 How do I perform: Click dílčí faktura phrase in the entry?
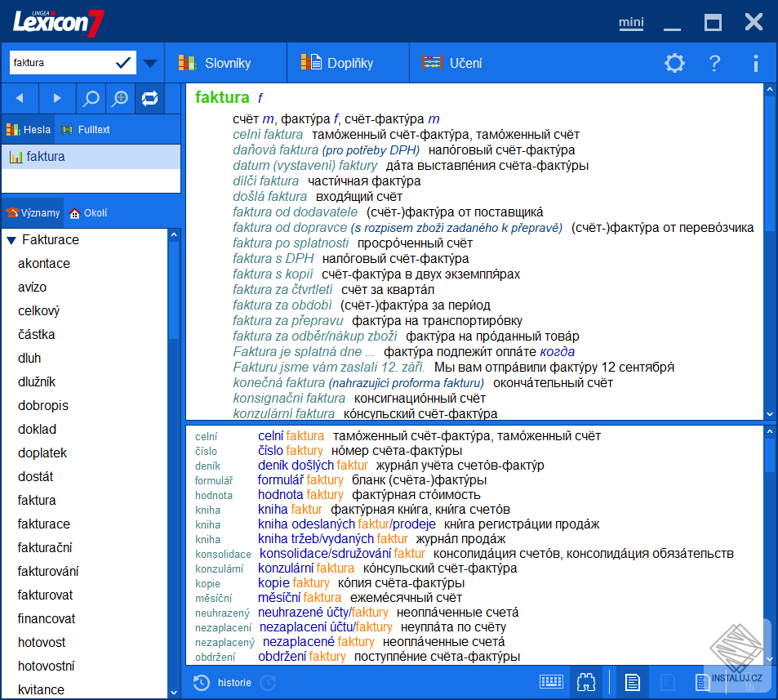266,181
